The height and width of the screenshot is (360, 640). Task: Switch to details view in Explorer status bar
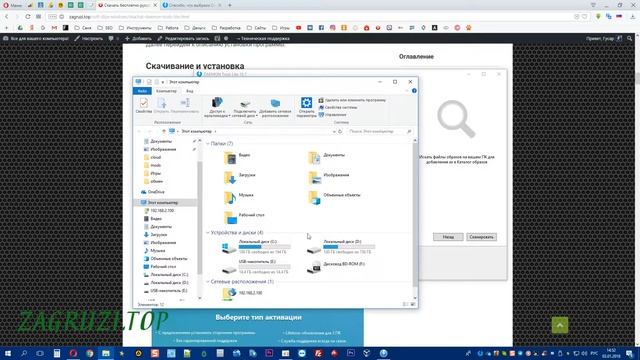tap(405, 304)
